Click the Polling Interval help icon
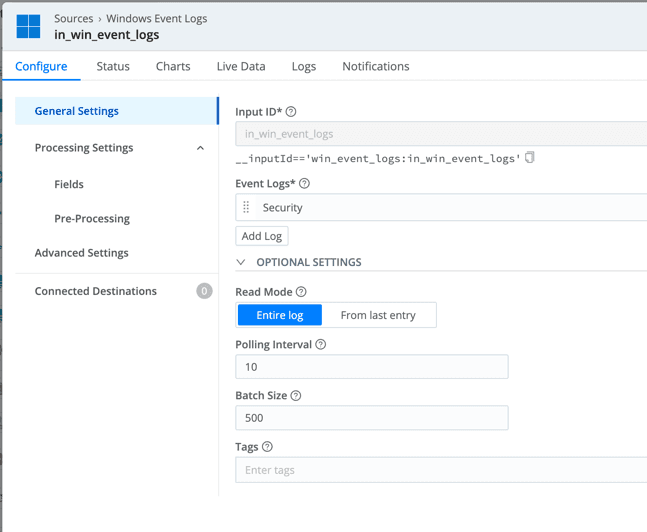647x532 pixels. [x=321, y=344]
